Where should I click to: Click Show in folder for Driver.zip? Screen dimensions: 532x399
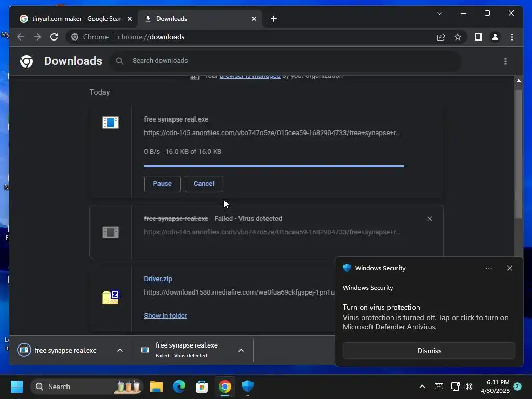[166, 315]
